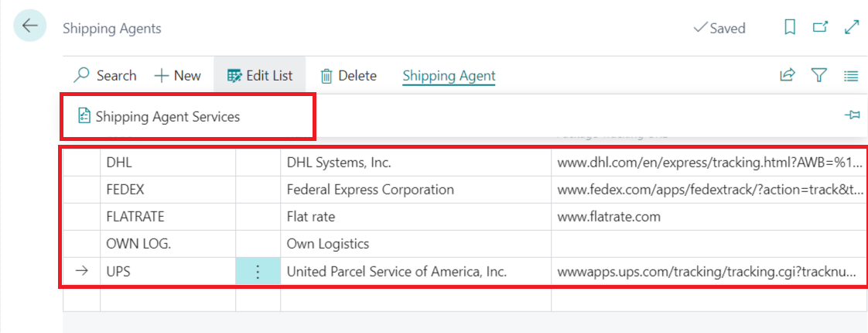This screenshot has width=868, height=333.
Task: Open Search in the action bar
Action: [x=105, y=75]
